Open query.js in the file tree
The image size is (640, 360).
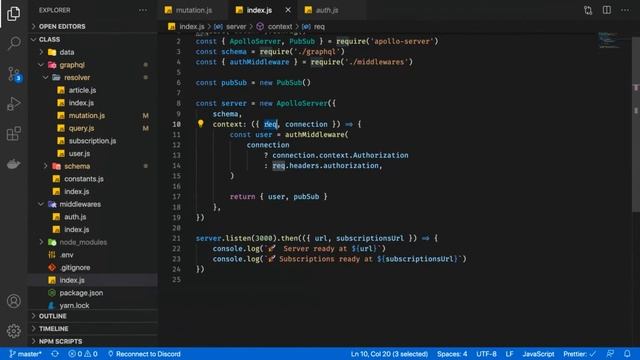point(93,128)
